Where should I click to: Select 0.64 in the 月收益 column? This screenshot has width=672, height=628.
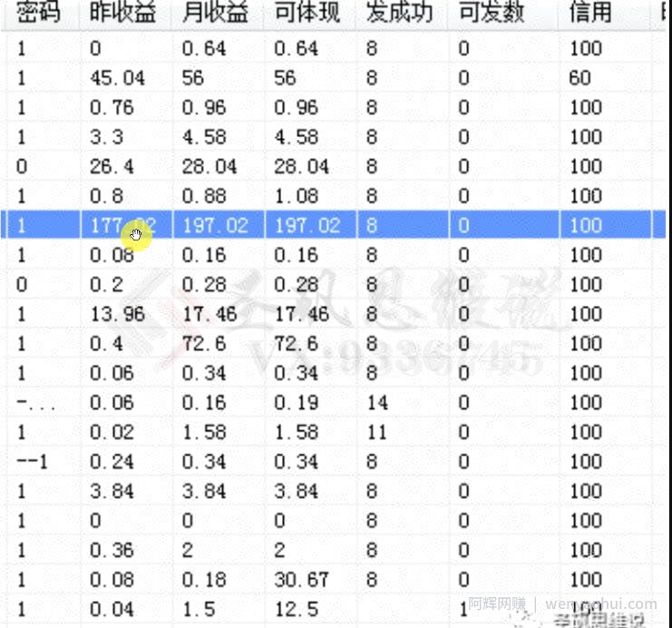204,48
